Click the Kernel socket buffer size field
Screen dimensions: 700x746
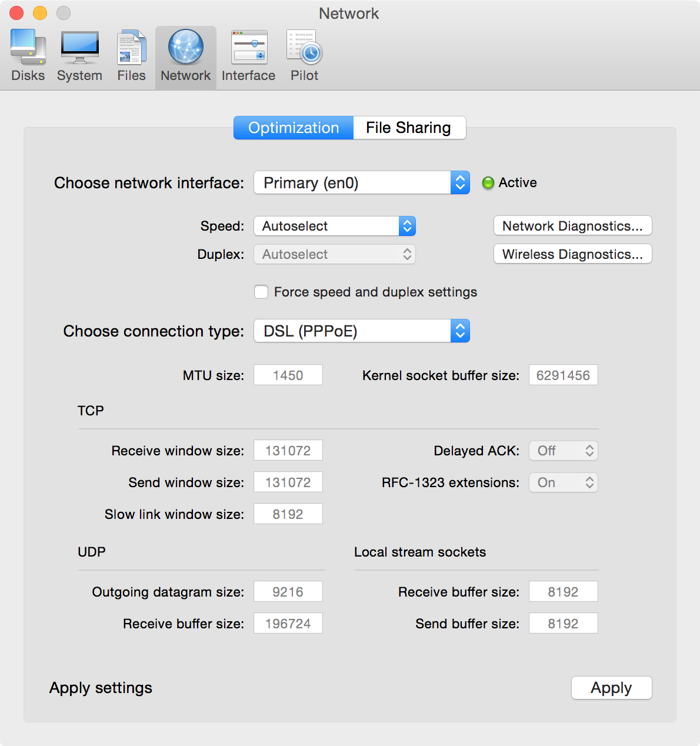coord(564,375)
